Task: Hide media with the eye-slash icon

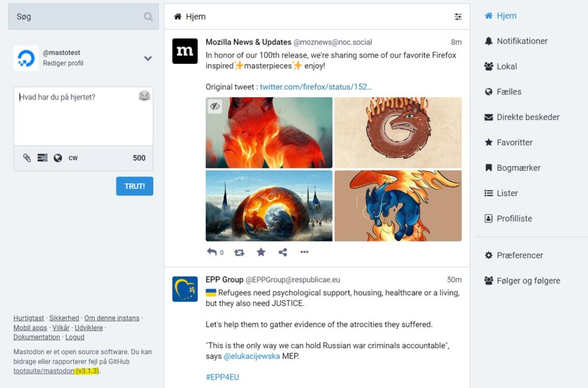Action: tap(215, 106)
